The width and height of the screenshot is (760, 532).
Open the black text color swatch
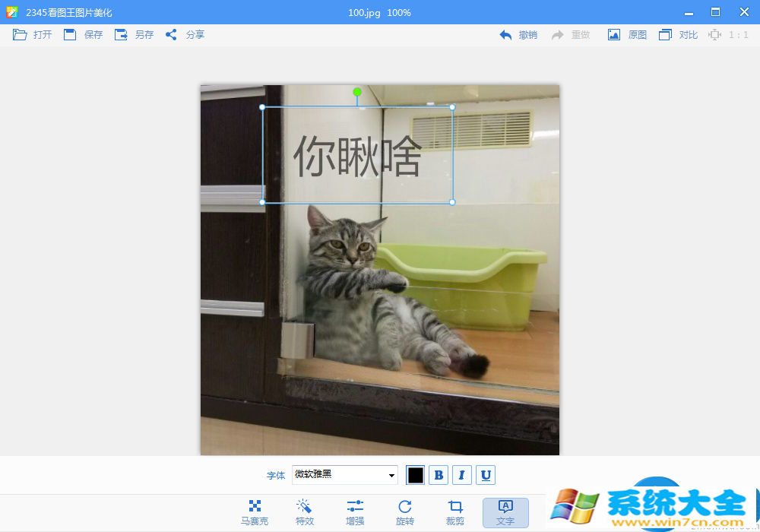pos(416,475)
